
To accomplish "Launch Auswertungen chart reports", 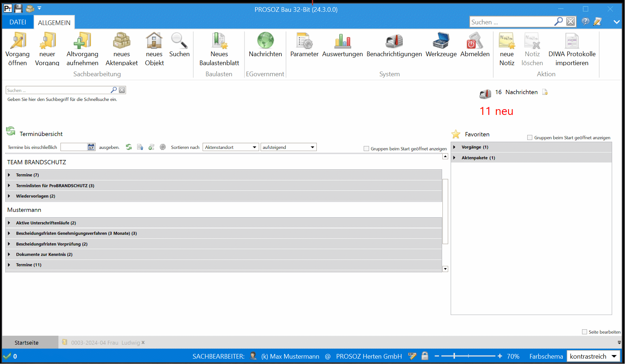I will pos(343,45).
